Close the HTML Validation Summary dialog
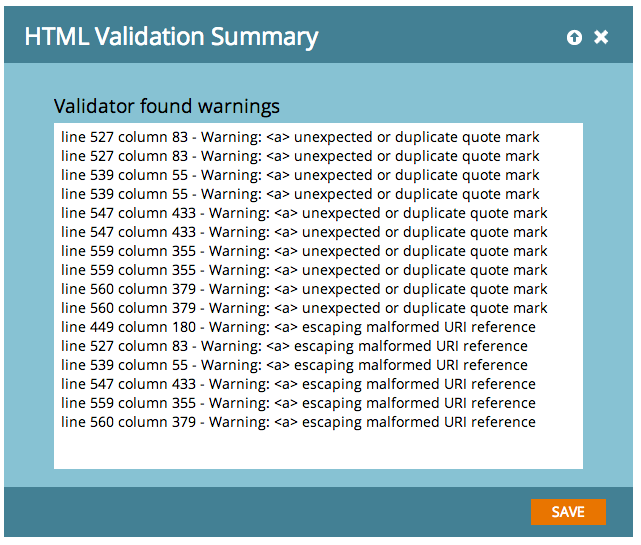The height and width of the screenshot is (545, 641). pos(601,37)
